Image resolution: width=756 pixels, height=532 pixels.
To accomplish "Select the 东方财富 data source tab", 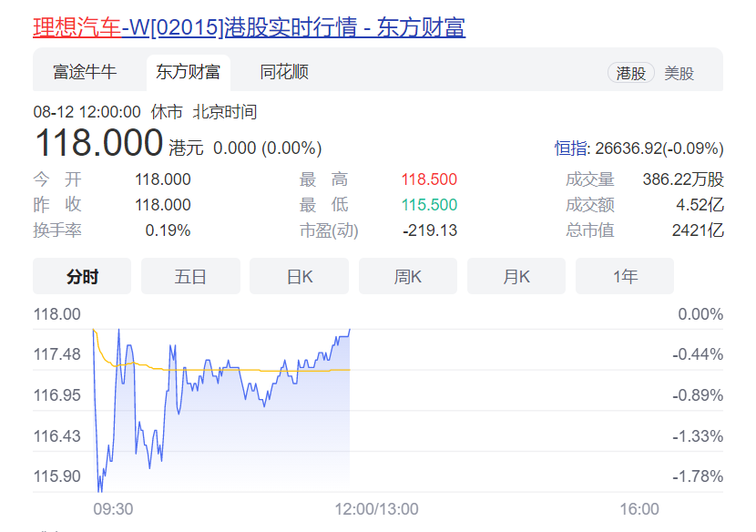I will (188, 72).
